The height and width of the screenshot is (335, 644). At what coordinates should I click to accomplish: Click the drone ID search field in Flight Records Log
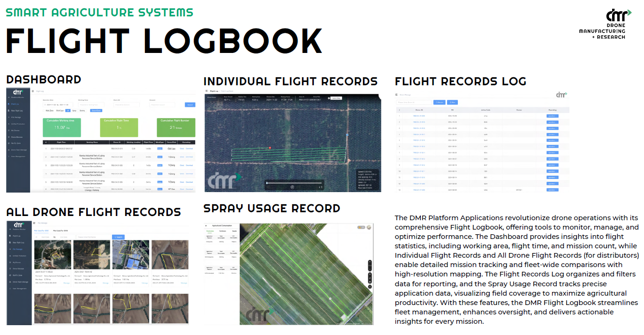click(x=414, y=102)
